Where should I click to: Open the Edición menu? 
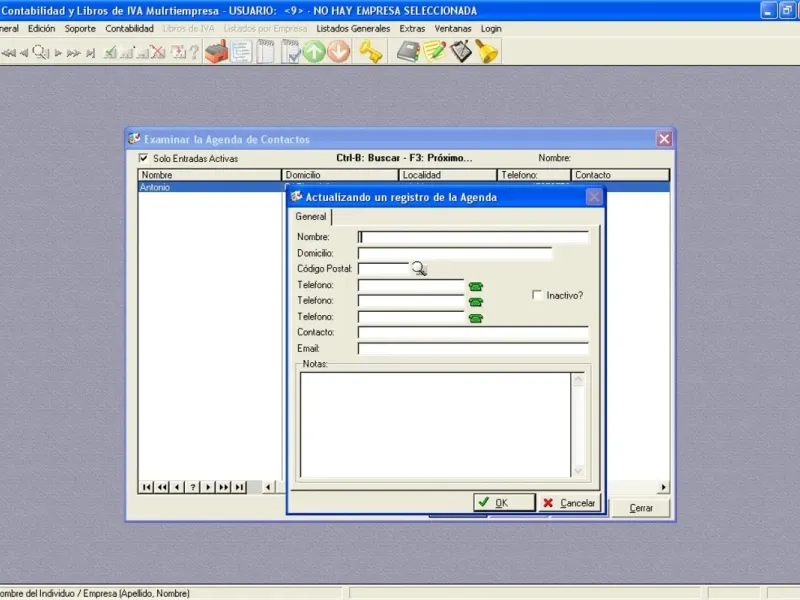(x=41, y=29)
